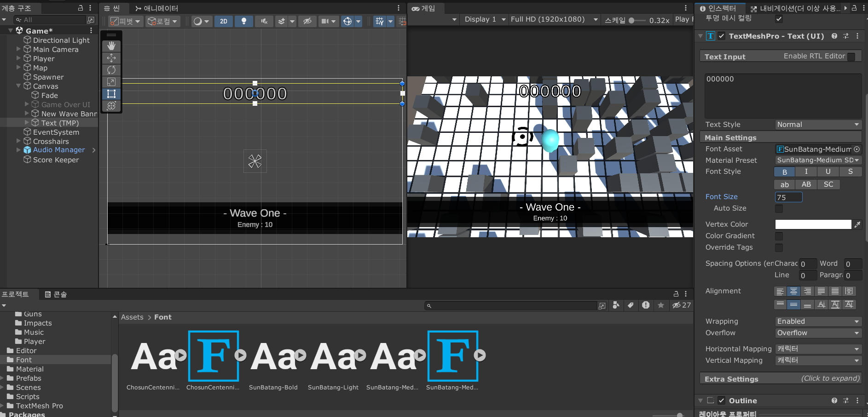This screenshot has height=417, width=868.
Task: Select the Hand view tool
Action: [x=111, y=46]
